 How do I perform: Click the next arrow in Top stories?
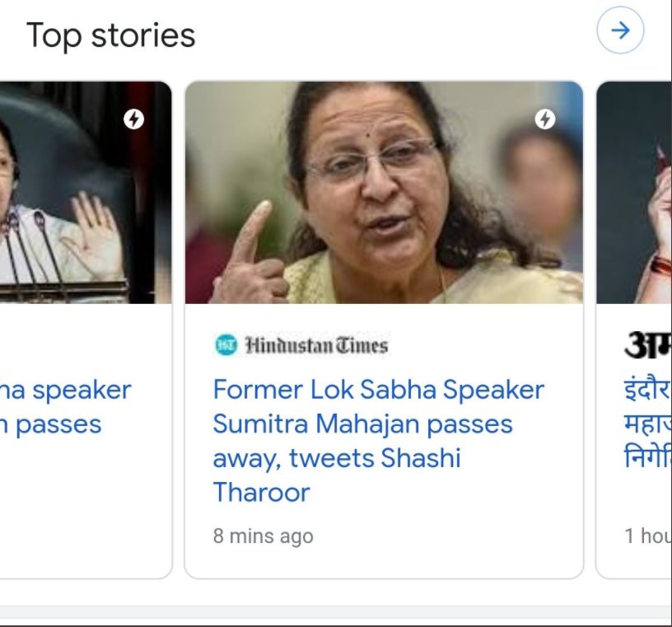(620, 31)
